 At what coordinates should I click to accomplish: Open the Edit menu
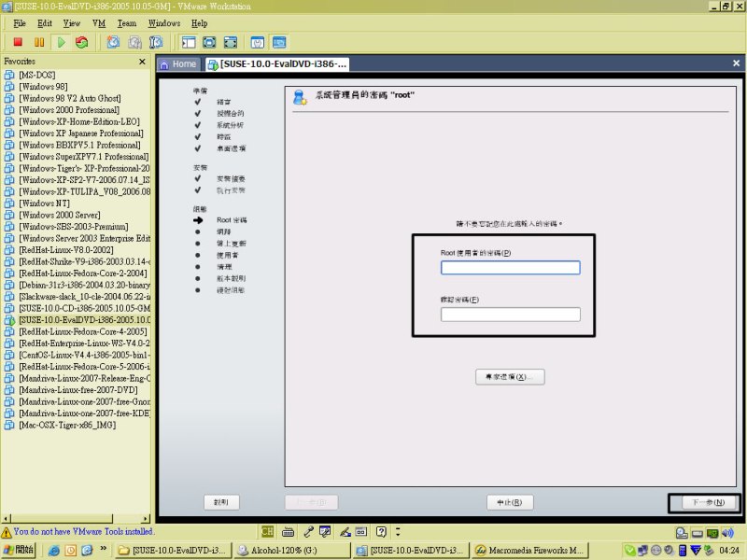click(45, 23)
